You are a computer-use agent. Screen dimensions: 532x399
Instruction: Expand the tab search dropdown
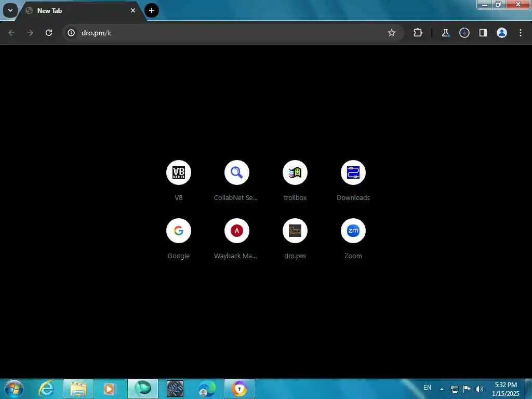10,10
